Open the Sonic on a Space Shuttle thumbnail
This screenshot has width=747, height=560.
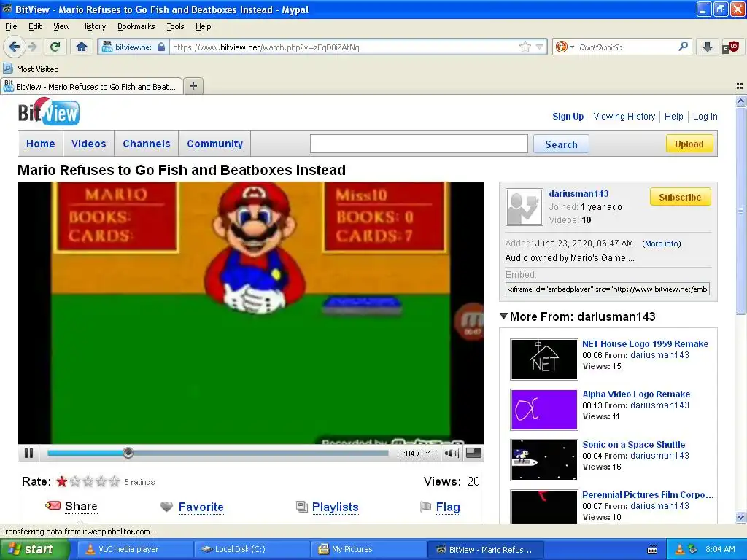[x=543, y=459]
